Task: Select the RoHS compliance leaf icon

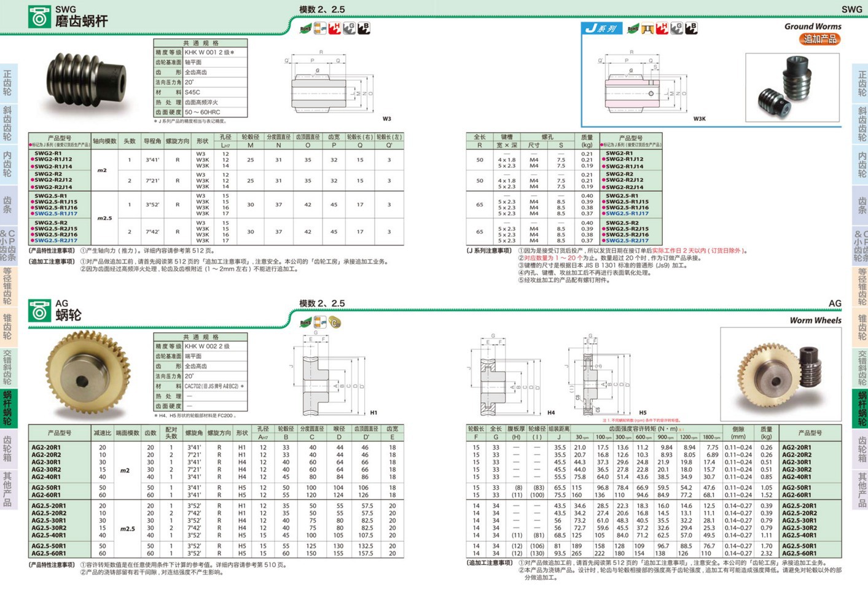Action: point(307,28)
